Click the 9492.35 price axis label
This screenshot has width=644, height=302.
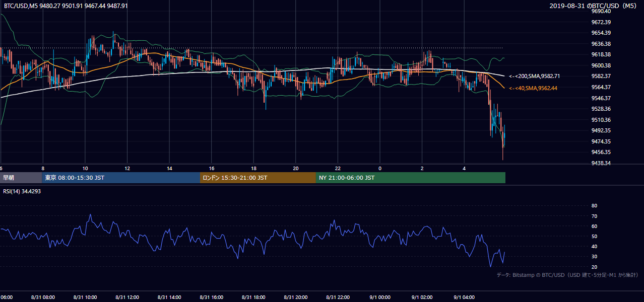tap(601, 130)
